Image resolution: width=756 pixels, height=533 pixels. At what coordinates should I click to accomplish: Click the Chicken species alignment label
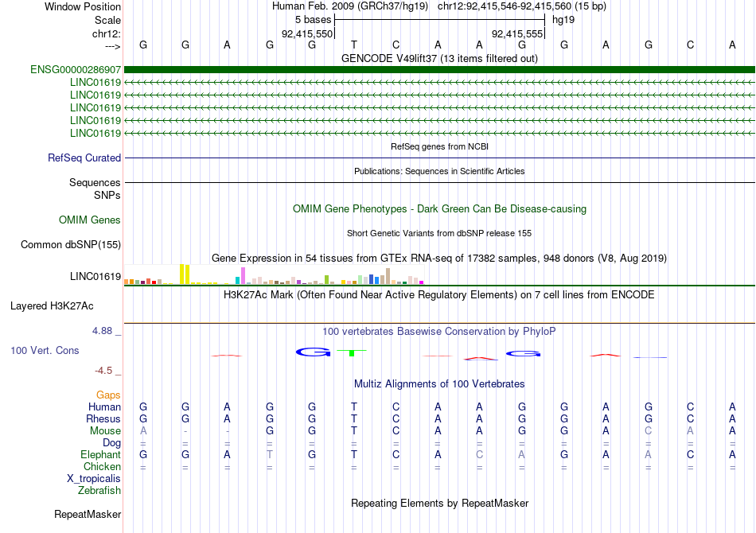[102, 466]
